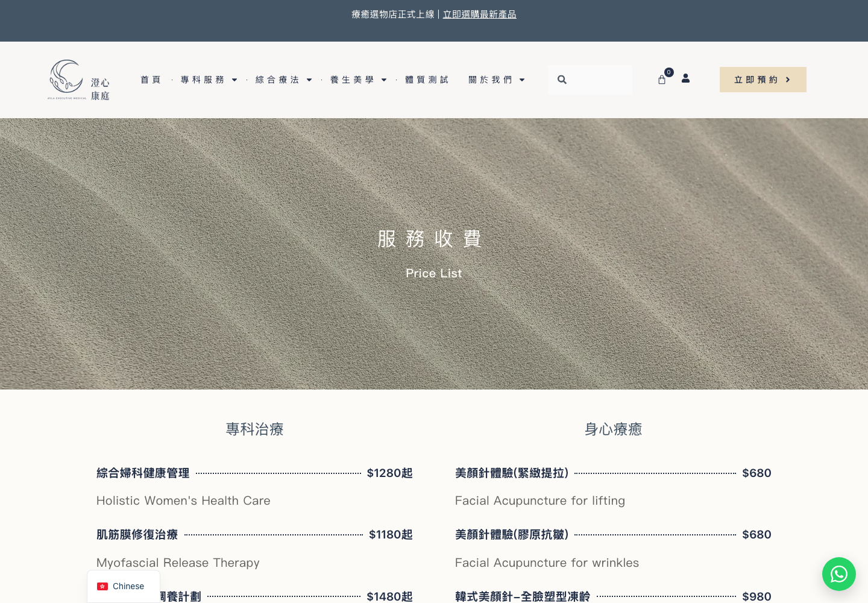Click the 綜合婦科健康管理 item title
The width and height of the screenshot is (868, 603).
coord(143,473)
